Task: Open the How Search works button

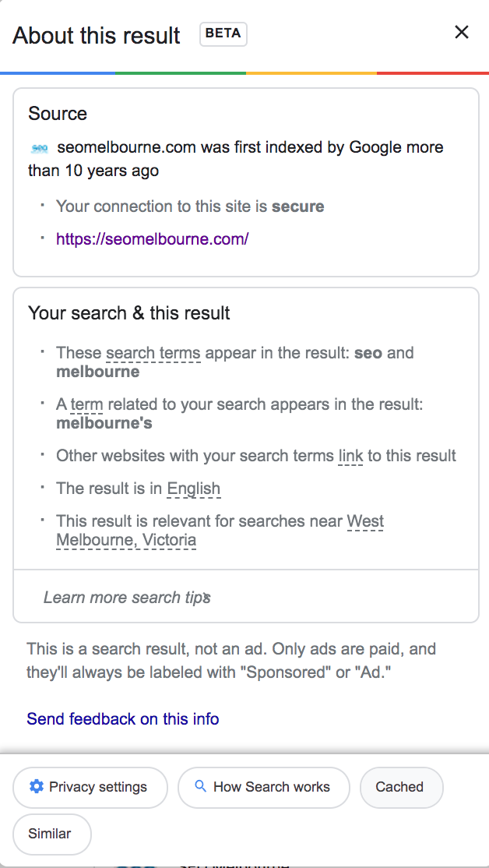Action: coord(264,787)
